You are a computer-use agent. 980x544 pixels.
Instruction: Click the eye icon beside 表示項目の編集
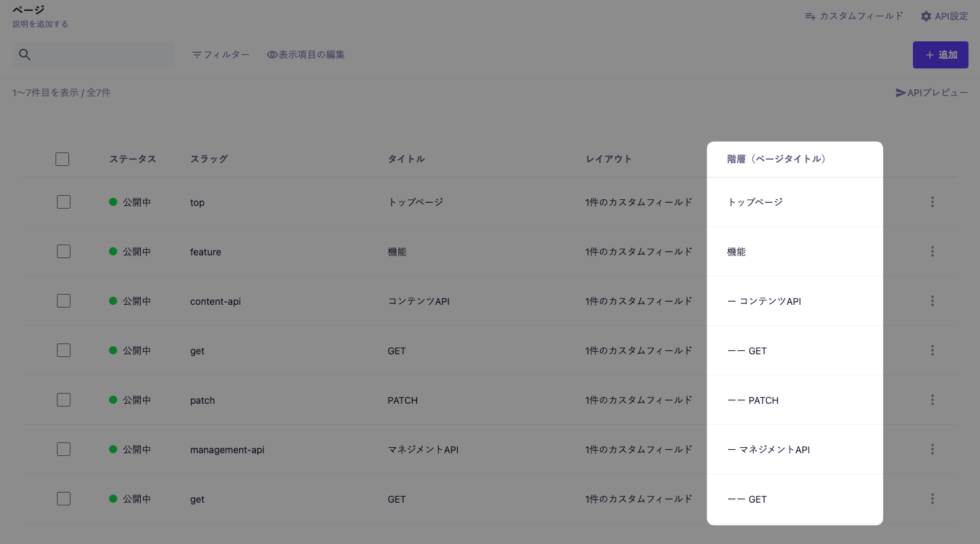(272, 55)
